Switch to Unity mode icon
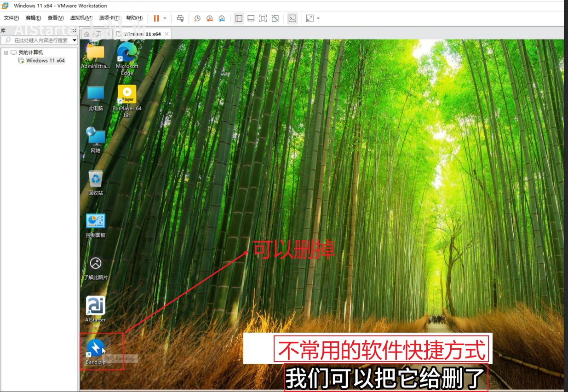 (x=275, y=18)
